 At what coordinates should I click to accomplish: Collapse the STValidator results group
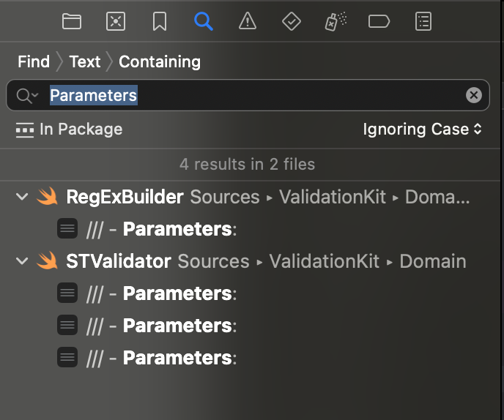point(22,260)
